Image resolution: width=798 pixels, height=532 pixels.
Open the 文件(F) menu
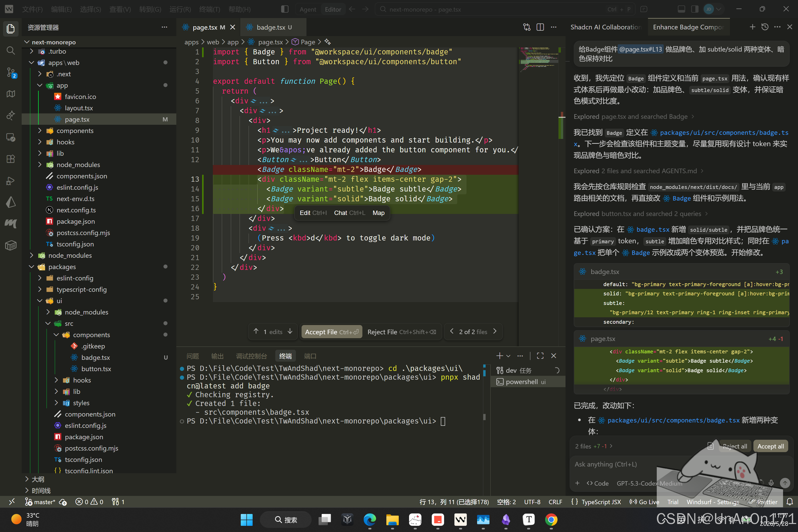pos(32,9)
